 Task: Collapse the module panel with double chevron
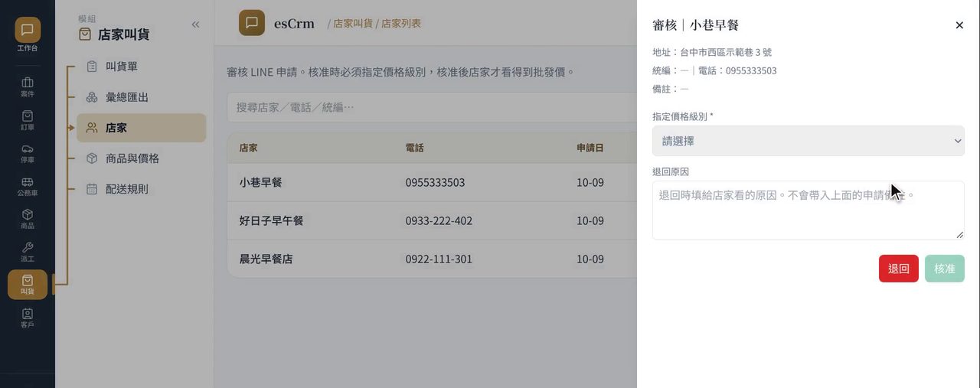[195, 24]
